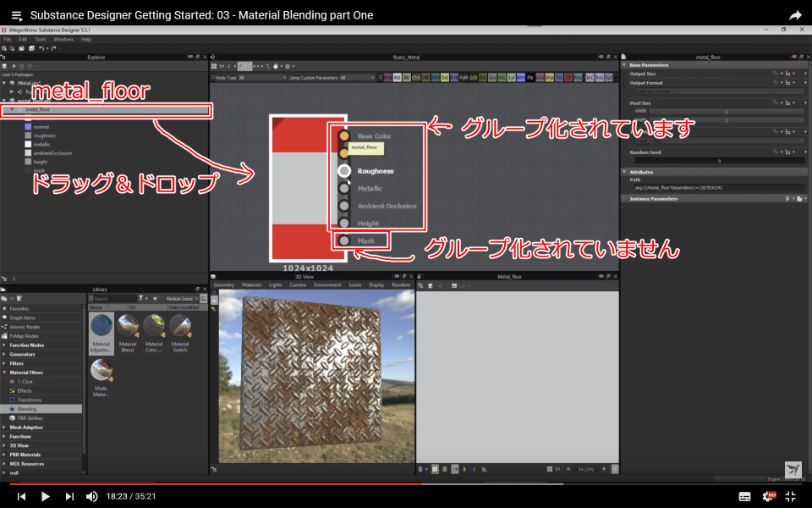Image resolution: width=812 pixels, height=508 pixels.
Task: Click the Mask output connector
Action: (344, 240)
